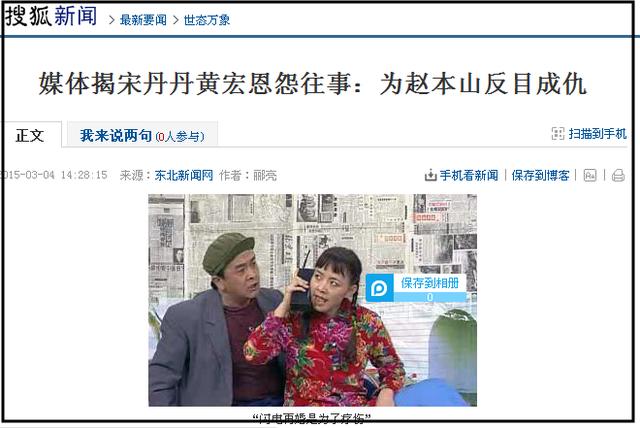Open the 世态万象 breadcrumb link
Image resolution: width=640 pixels, height=428 pixels.
pyautogui.click(x=207, y=20)
